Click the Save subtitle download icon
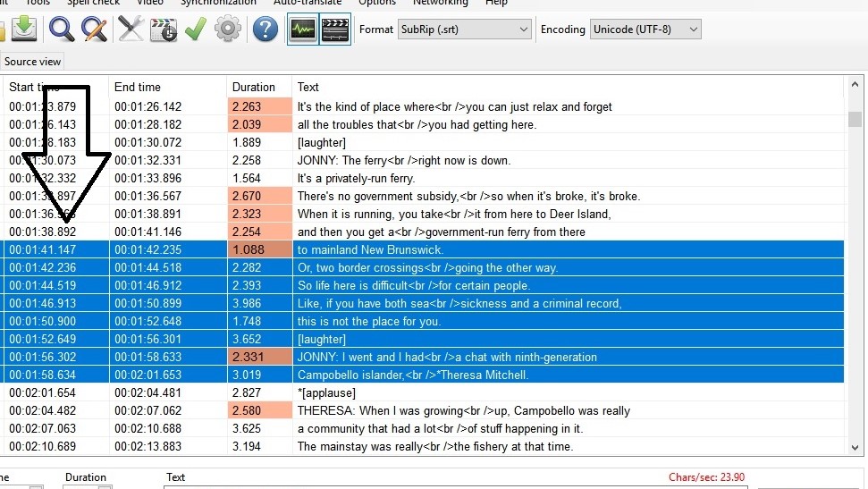 coord(24,29)
